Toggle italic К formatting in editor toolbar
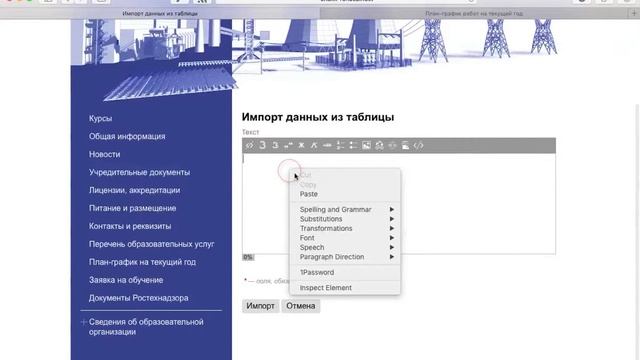The image size is (640, 360). 314,145
